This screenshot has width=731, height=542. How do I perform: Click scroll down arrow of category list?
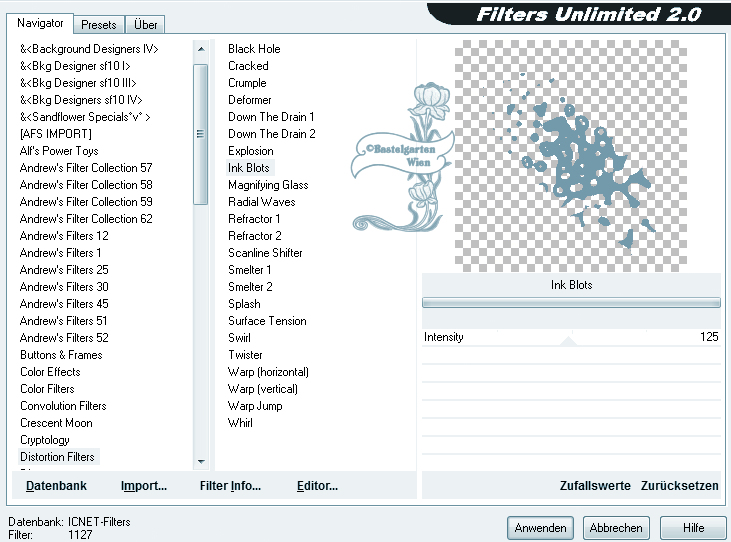[201, 461]
